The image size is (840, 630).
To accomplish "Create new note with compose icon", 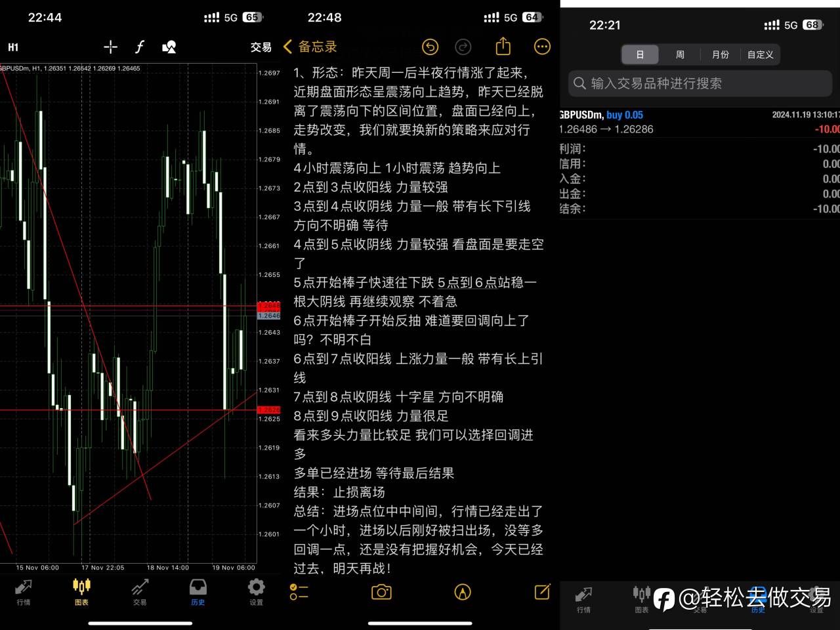I will tap(542, 591).
